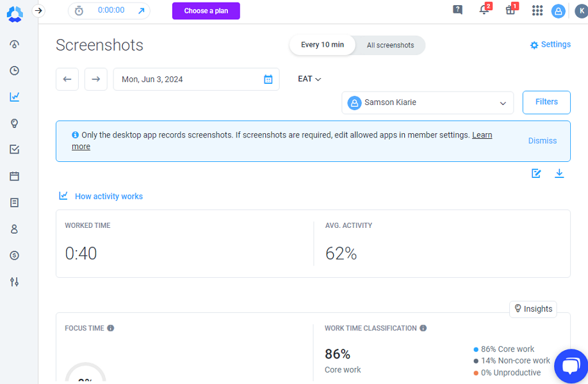Image resolution: width=588 pixels, height=384 pixels.
Task: Click the download screenshots icon
Action: point(559,173)
